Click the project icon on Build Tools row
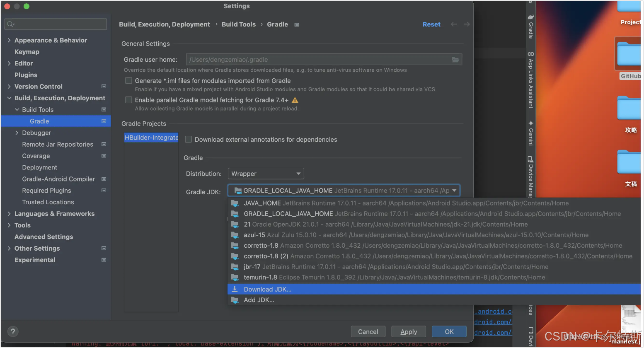Viewport: 644px width, 348px height. point(104,110)
